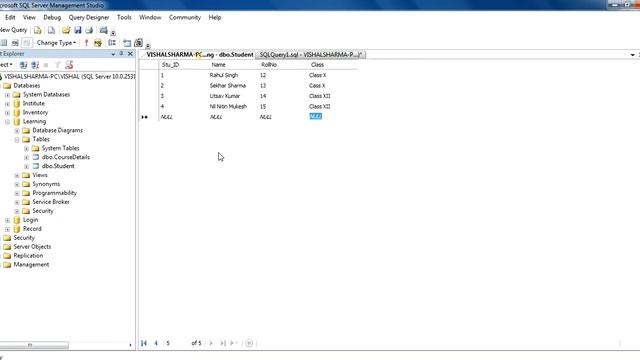Select the Service Broker folder
The width and height of the screenshot is (640, 360).
(51, 202)
